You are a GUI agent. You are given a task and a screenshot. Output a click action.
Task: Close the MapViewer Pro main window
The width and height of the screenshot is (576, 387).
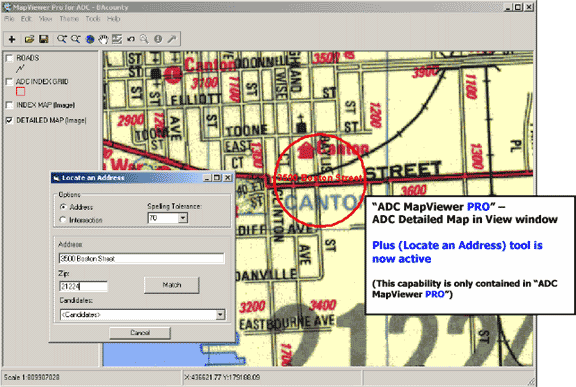[529, 7]
